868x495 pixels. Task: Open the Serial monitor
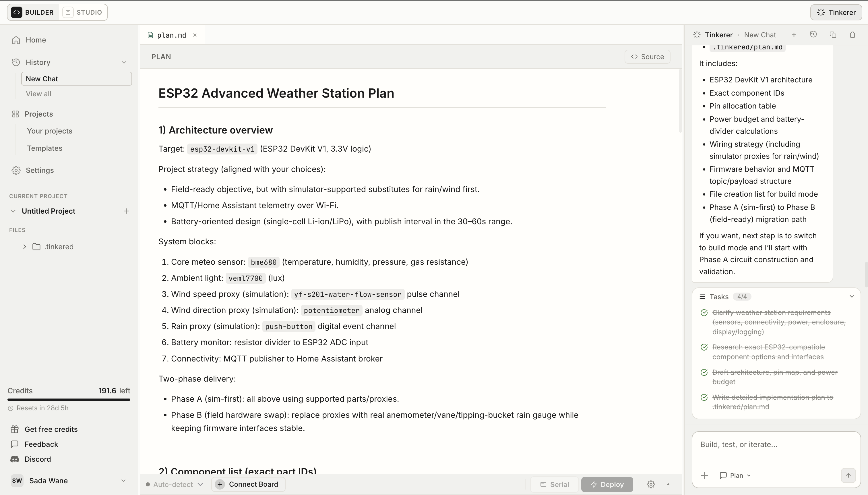pos(554,484)
